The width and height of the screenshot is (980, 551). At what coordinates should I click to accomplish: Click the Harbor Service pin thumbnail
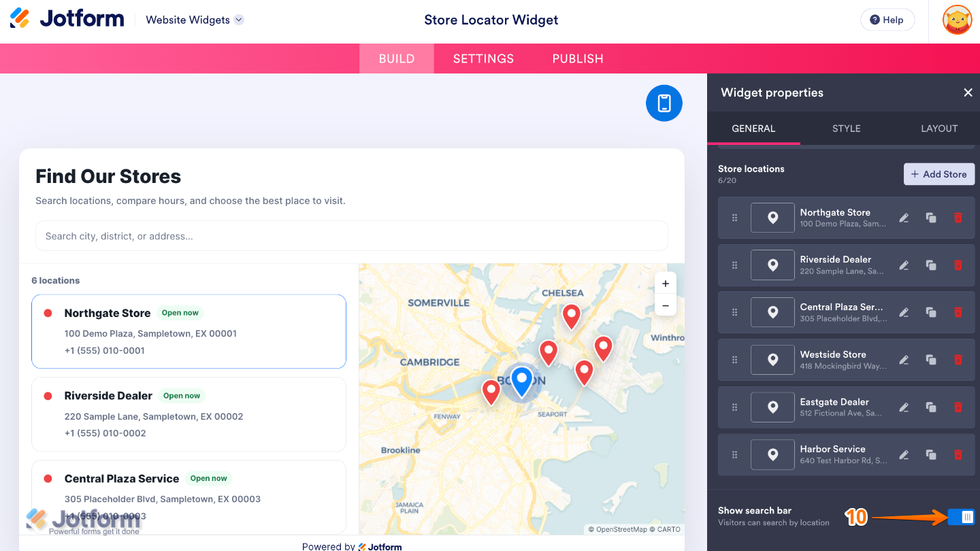point(772,454)
